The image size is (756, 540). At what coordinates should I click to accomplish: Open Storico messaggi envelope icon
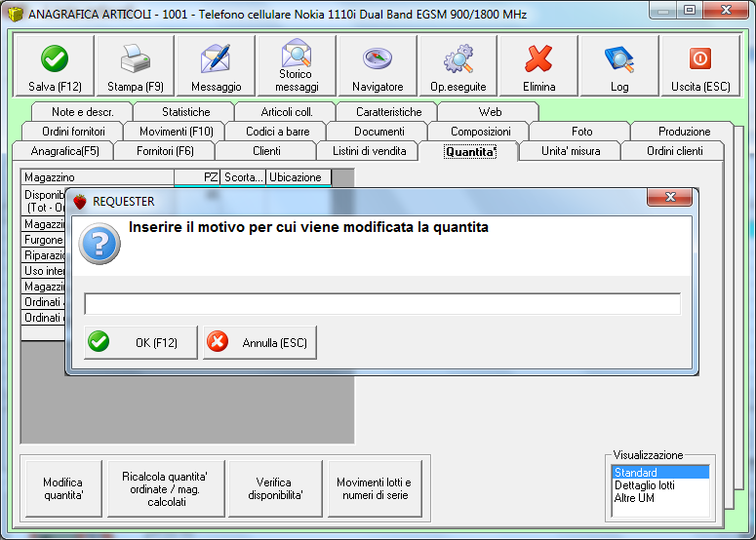296,53
